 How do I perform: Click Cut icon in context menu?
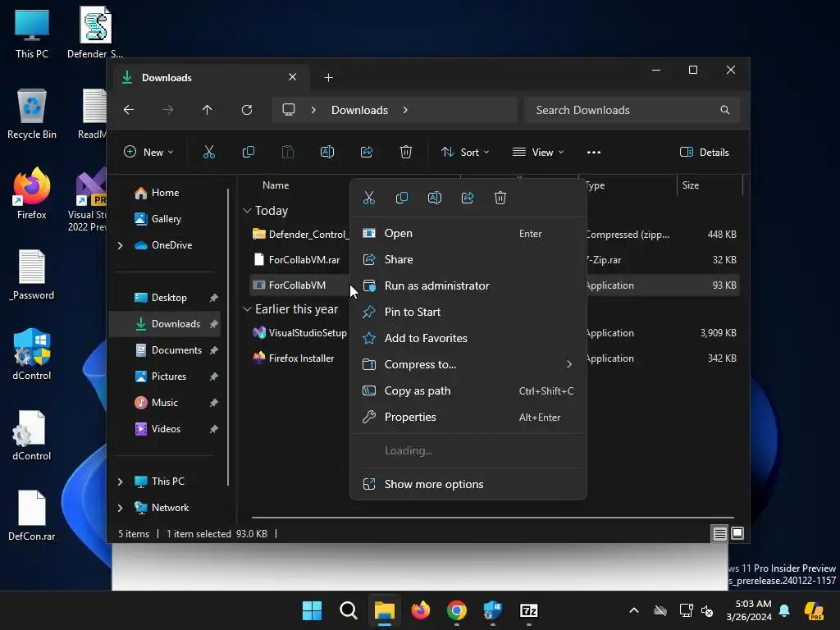tap(368, 199)
